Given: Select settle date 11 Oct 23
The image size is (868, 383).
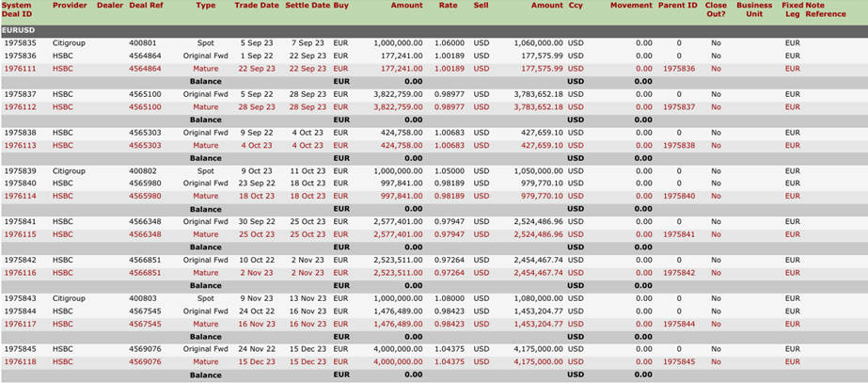Looking at the screenshot, I should click(x=308, y=170).
